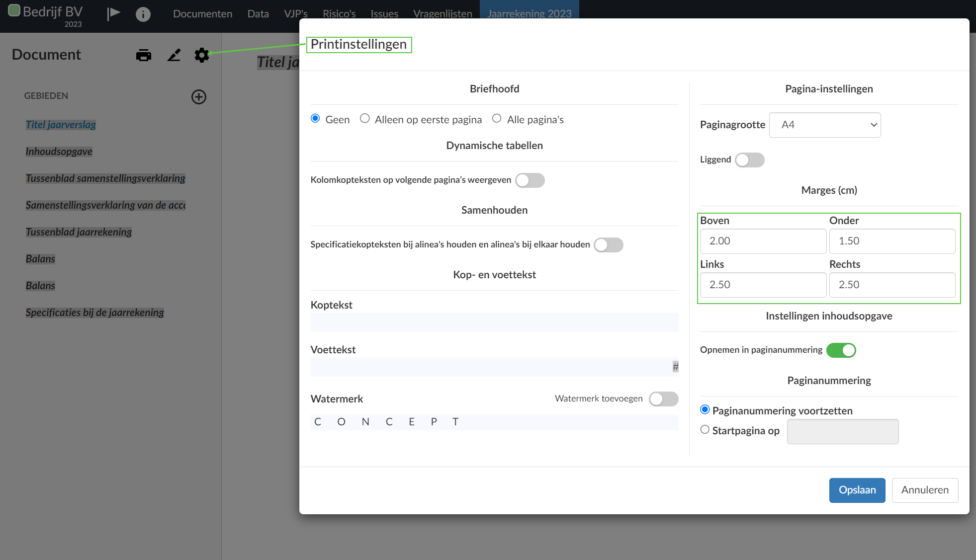Disable Opnemen in paginanummering switch
Screen dimensions: 976x560
tap(841, 350)
